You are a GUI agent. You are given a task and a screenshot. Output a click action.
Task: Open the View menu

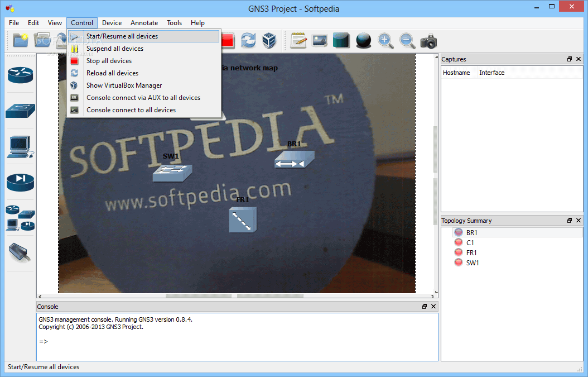click(55, 23)
